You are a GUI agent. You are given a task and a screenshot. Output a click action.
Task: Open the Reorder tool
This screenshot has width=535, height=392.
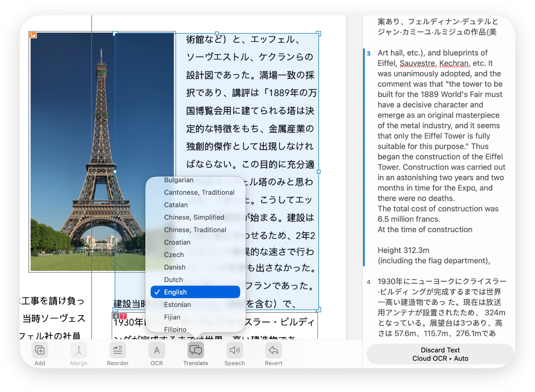click(x=118, y=350)
